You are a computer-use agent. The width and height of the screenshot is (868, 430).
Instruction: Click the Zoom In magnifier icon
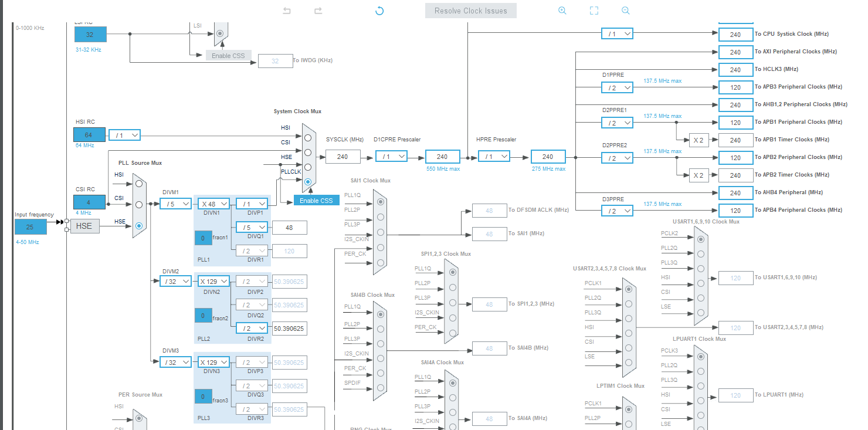562,10
